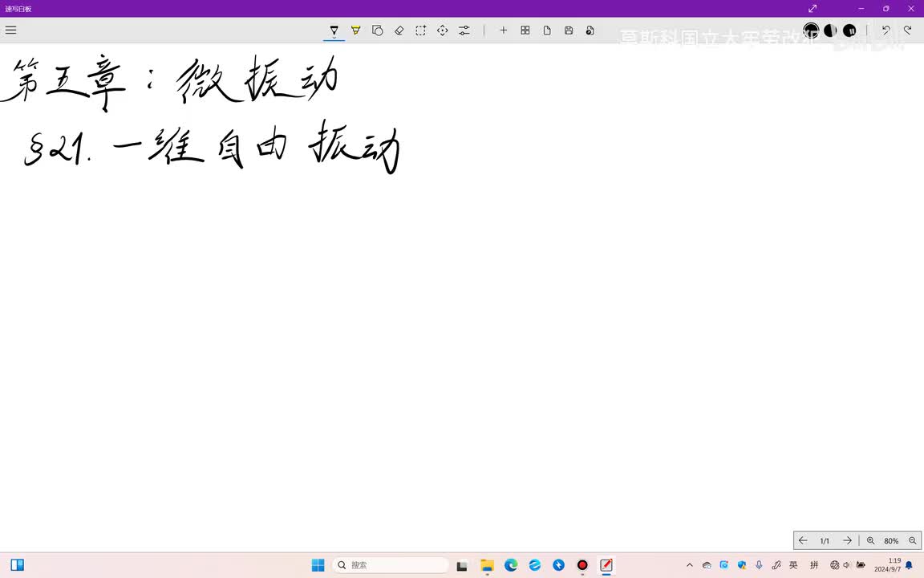Open the page grid overview

pyautogui.click(x=525, y=30)
